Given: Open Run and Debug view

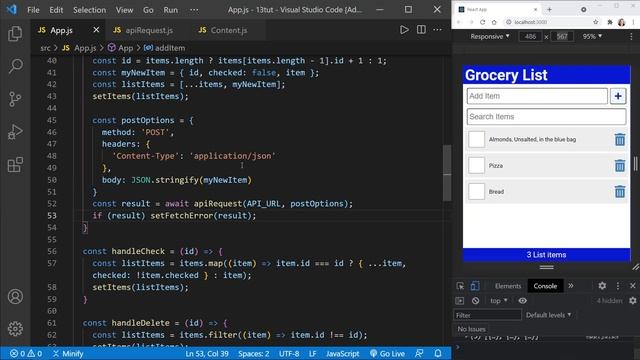Looking at the screenshot, I should pos(15,132).
